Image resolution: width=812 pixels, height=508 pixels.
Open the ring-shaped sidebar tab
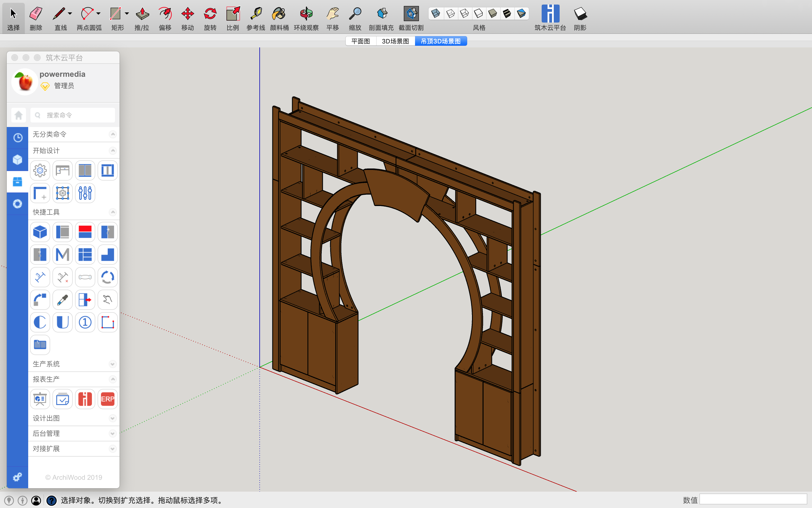17,203
